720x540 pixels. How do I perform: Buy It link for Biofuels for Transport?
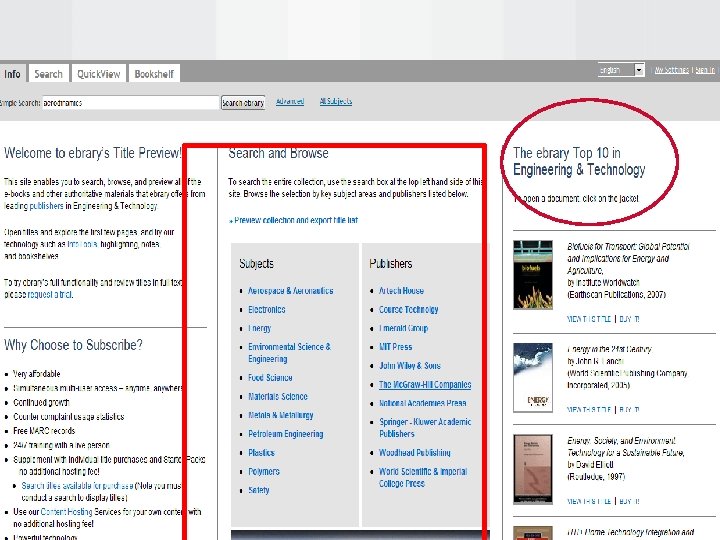pyautogui.click(x=629, y=319)
